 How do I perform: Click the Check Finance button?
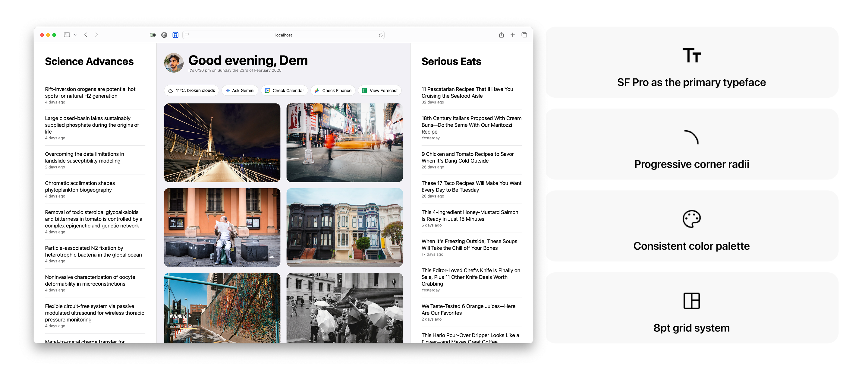pos(333,90)
